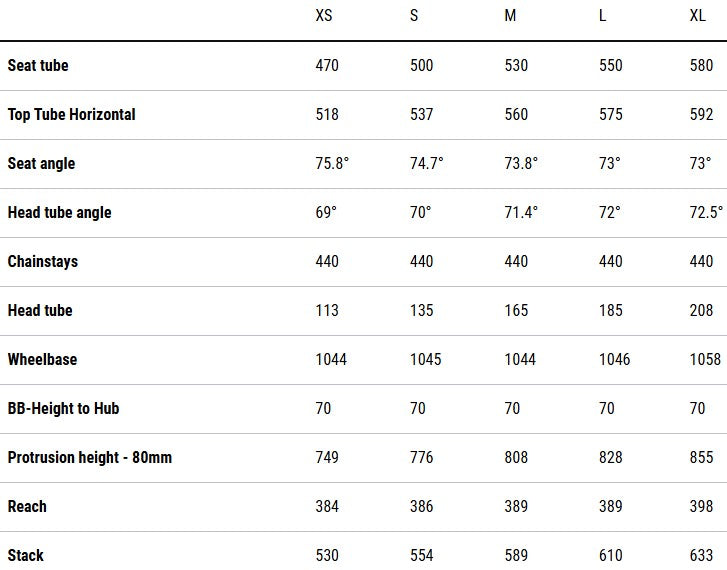Click the Head tube angle label

(x=59, y=212)
